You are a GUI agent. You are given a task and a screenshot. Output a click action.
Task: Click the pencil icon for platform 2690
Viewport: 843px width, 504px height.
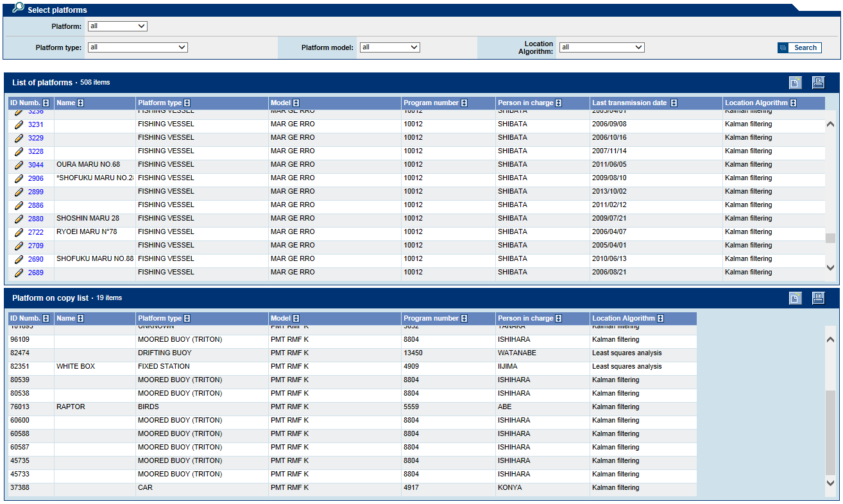19,259
